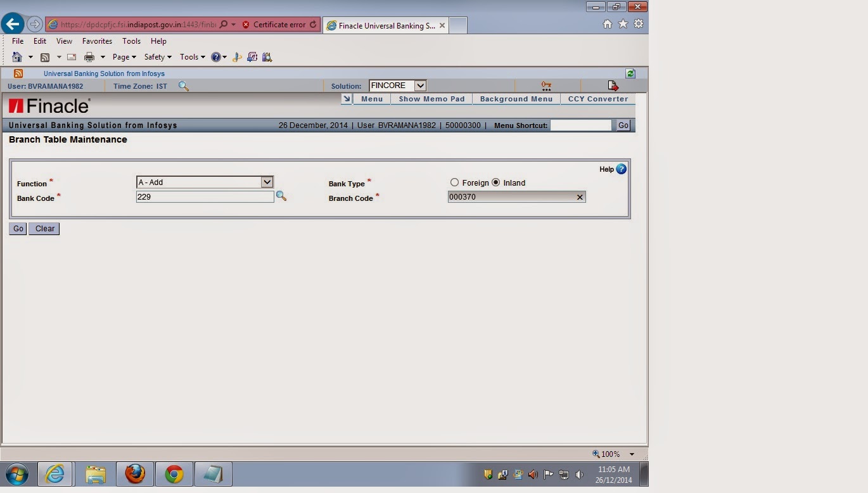Click the Action Center flag tray icon
The width and height of the screenshot is (868, 493).
pos(549,474)
